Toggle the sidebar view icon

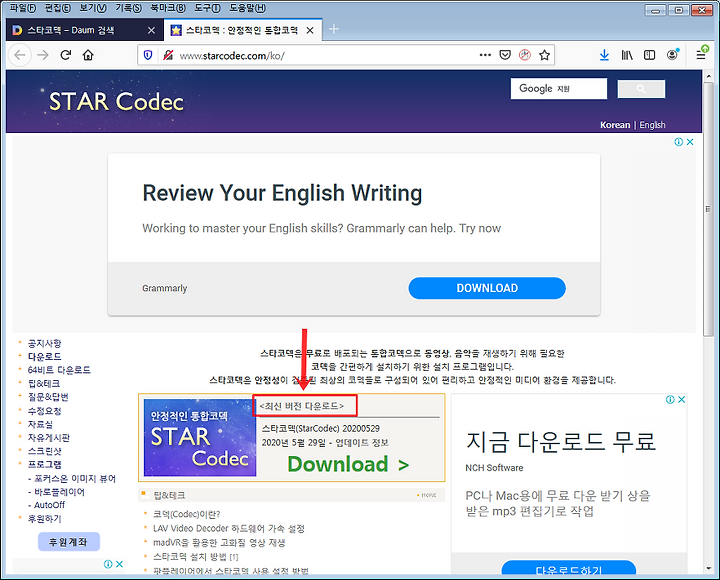(649, 55)
